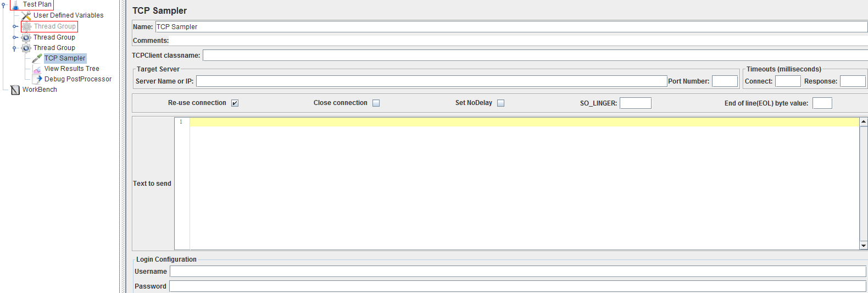Click the text area scrollbar down arrow

(x=864, y=246)
